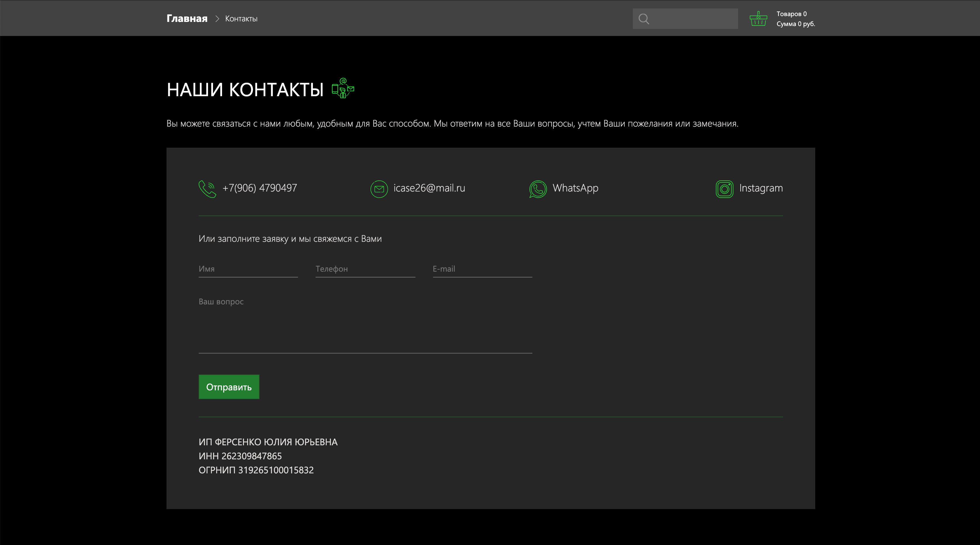The height and width of the screenshot is (545, 980).
Task: Focus the E-mail input field
Action: pyautogui.click(x=482, y=269)
